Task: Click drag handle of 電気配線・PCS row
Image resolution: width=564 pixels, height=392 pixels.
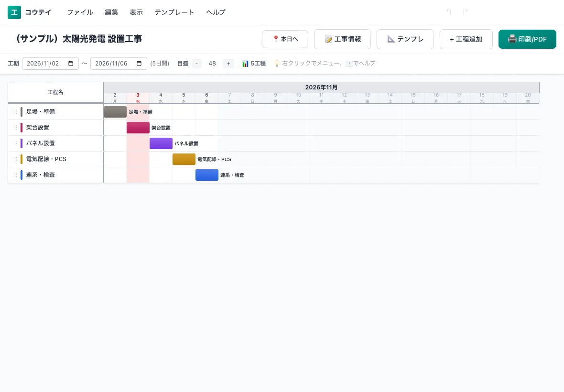Action: [x=15, y=159]
